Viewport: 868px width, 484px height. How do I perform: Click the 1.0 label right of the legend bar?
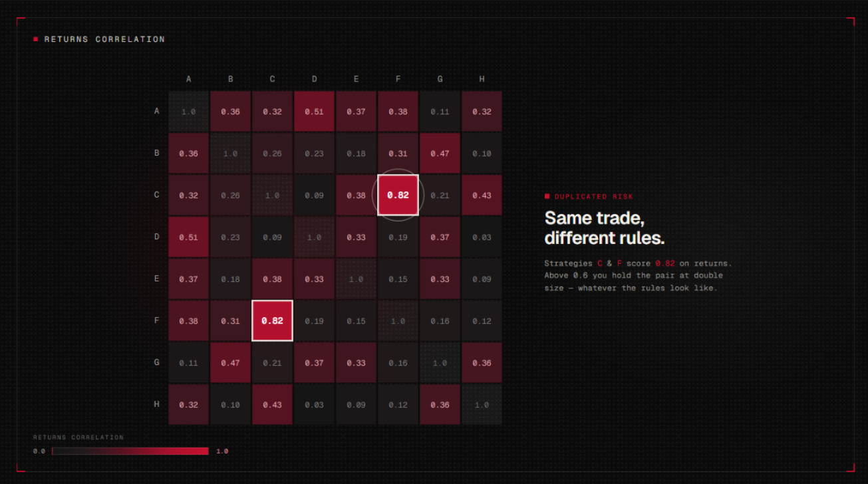point(222,451)
